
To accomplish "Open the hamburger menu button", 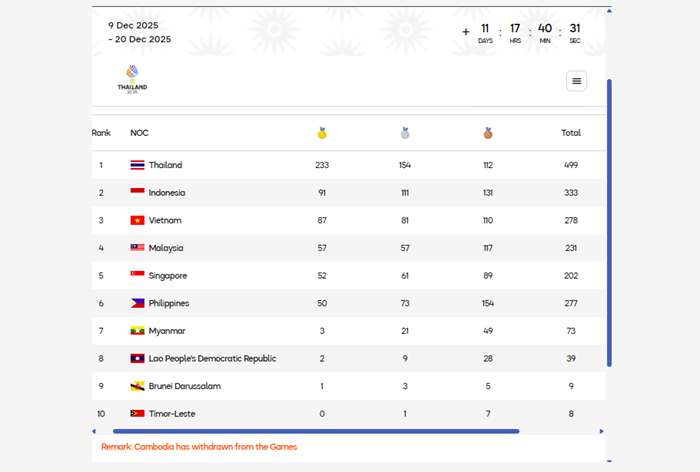I will coord(576,81).
